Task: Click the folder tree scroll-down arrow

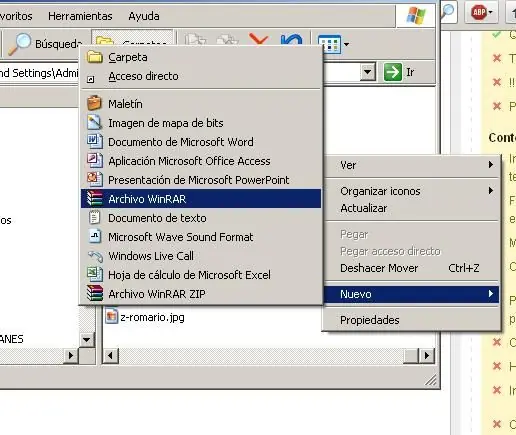Action: pyautogui.click(x=87, y=340)
